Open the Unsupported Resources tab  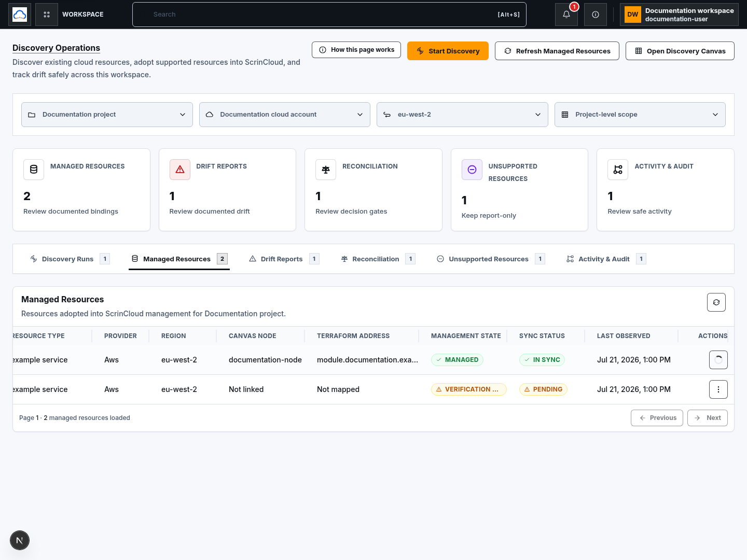491,259
